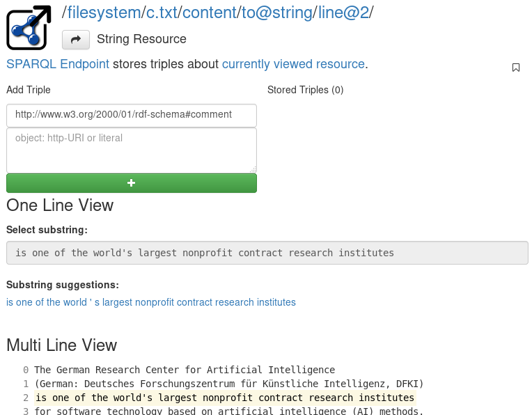The width and height of the screenshot is (532, 415).
Task: Choose the suggested substring link
Action: point(151,302)
